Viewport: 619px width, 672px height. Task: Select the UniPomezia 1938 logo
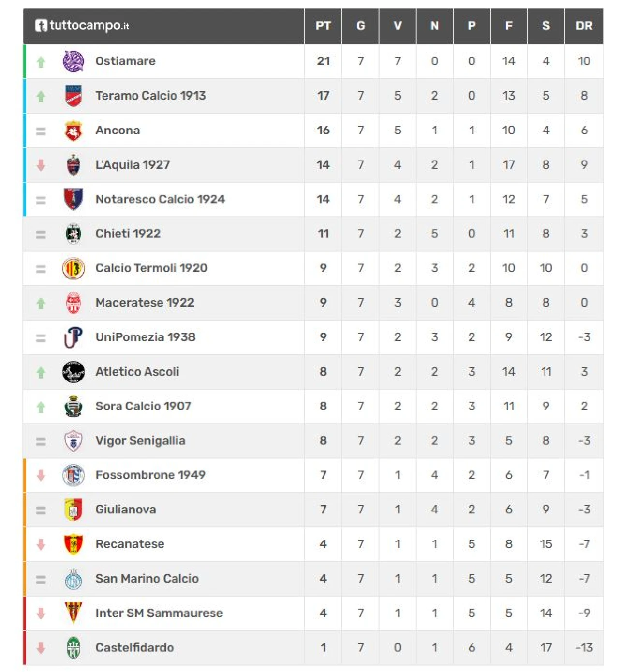74,337
